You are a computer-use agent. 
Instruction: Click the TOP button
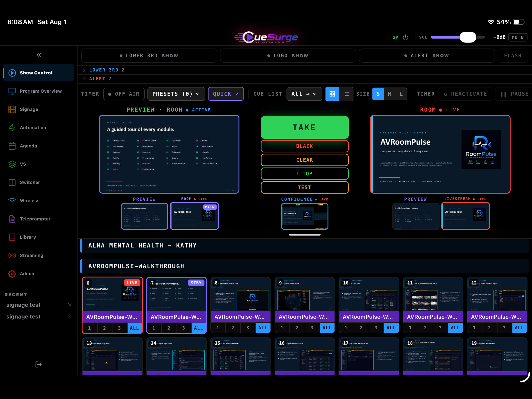point(304,174)
